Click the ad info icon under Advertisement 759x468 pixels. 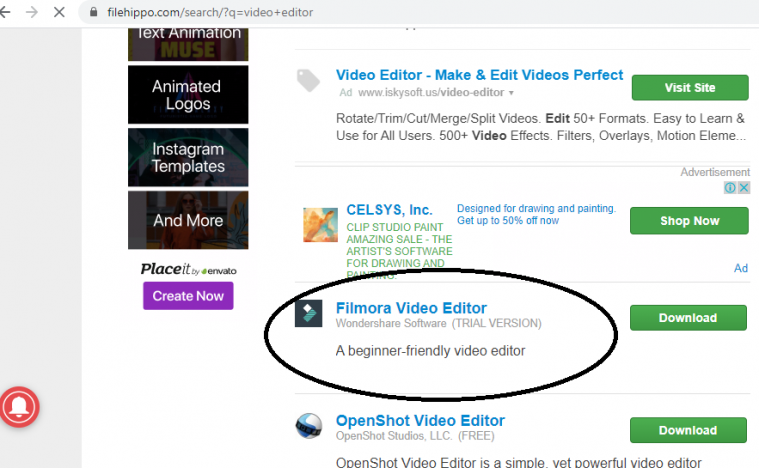click(x=729, y=187)
